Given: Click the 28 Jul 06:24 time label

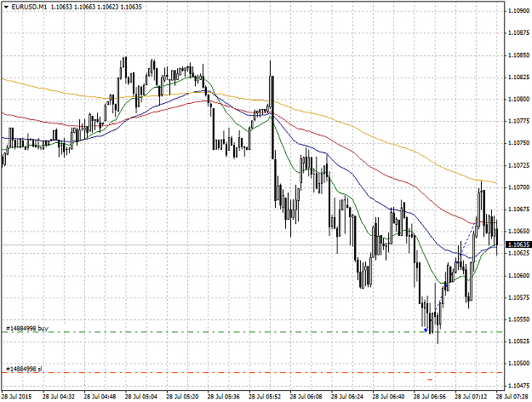Looking at the screenshot, I should pos(346,396).
